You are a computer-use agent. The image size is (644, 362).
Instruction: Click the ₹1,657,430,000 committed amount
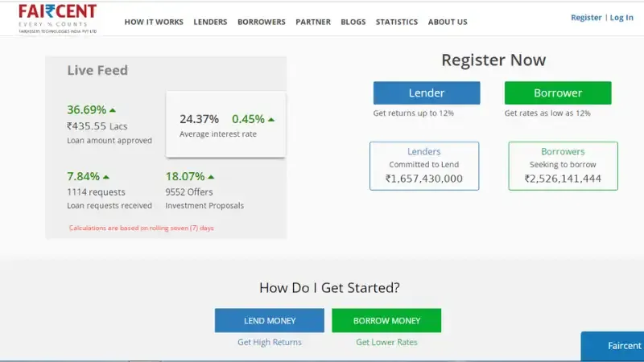tap(424, 179)
